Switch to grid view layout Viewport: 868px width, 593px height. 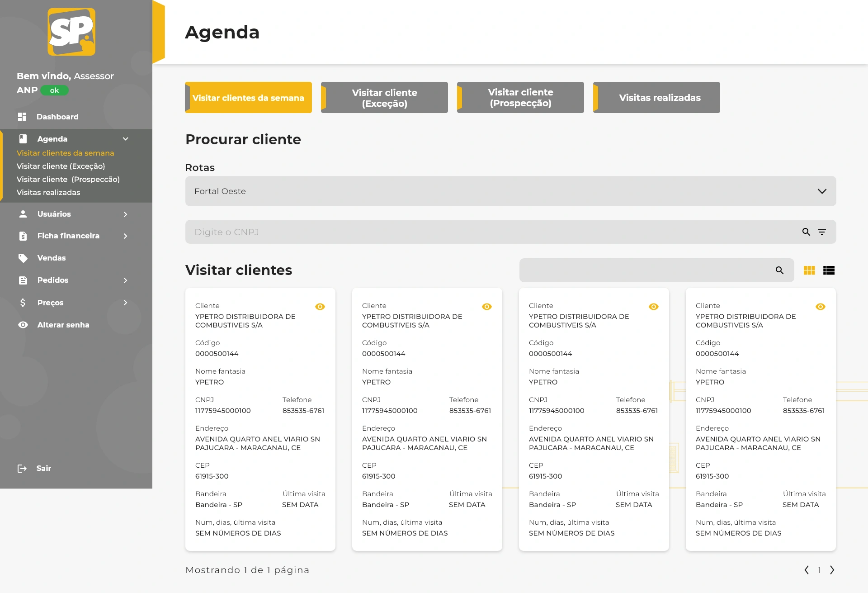point(809,270)
